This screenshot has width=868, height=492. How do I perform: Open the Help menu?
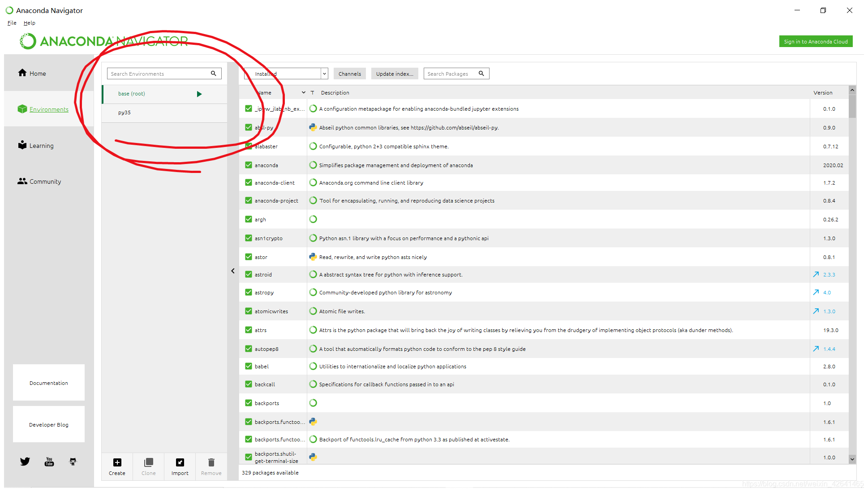click(30, 23)
